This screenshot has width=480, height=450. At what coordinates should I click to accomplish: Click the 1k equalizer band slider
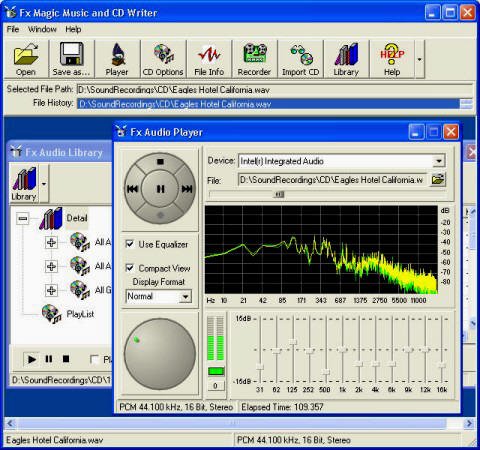point(342,350)
